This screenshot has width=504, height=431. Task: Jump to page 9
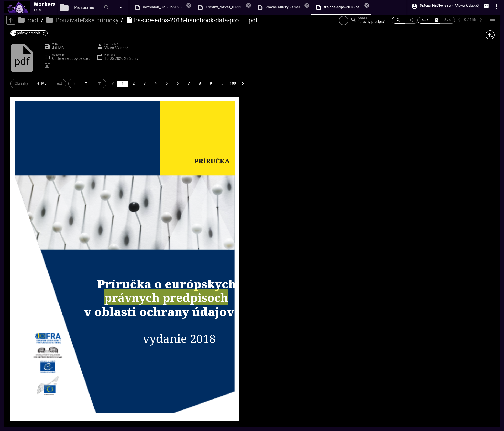[211, 83]
